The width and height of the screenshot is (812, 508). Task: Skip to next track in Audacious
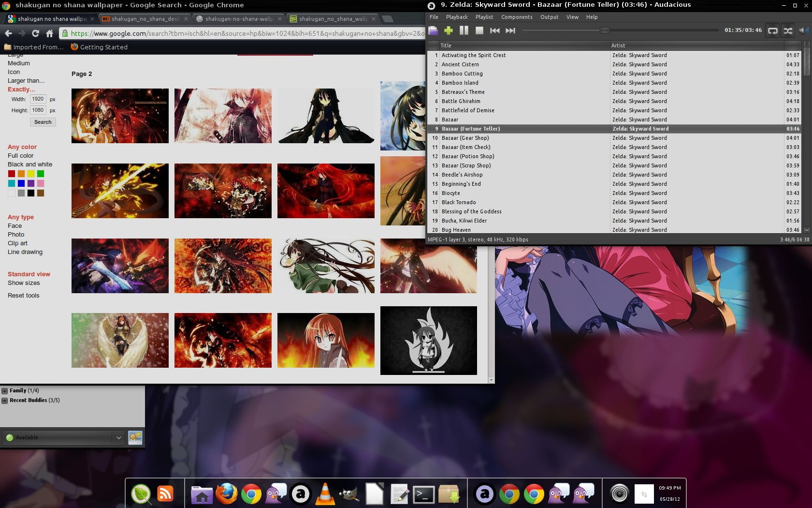[x=510, y=30]
